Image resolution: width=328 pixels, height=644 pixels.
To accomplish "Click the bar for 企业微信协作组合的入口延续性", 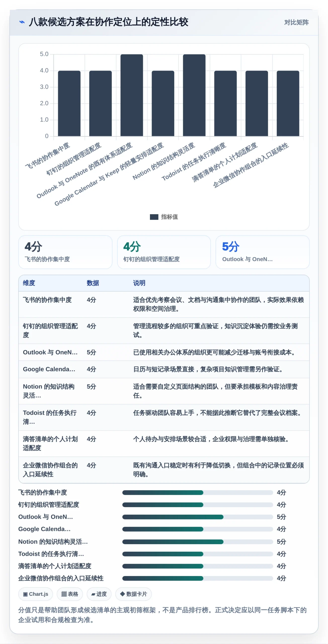I will coord(288,103).
